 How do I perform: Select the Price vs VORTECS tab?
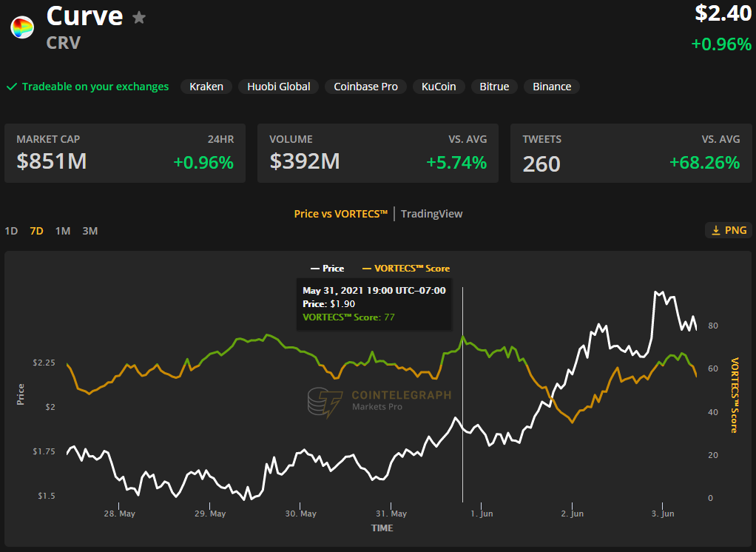(340, 214)
